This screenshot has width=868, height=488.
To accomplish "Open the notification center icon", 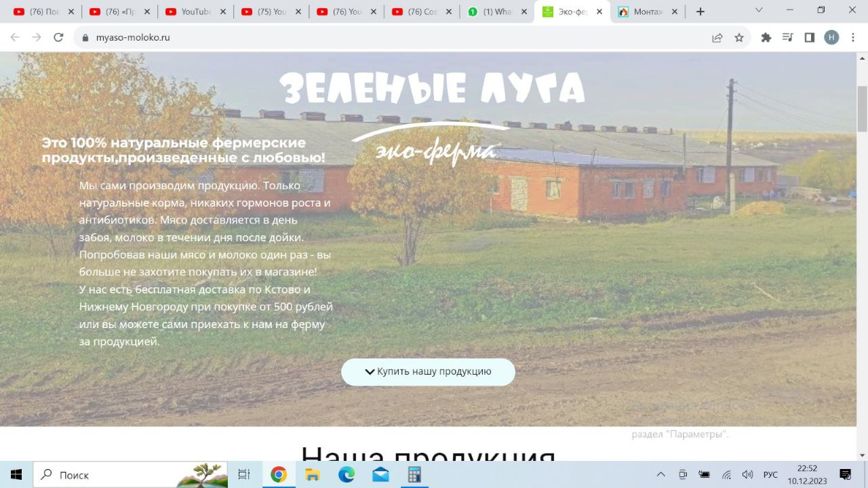I will click(846, 474).
